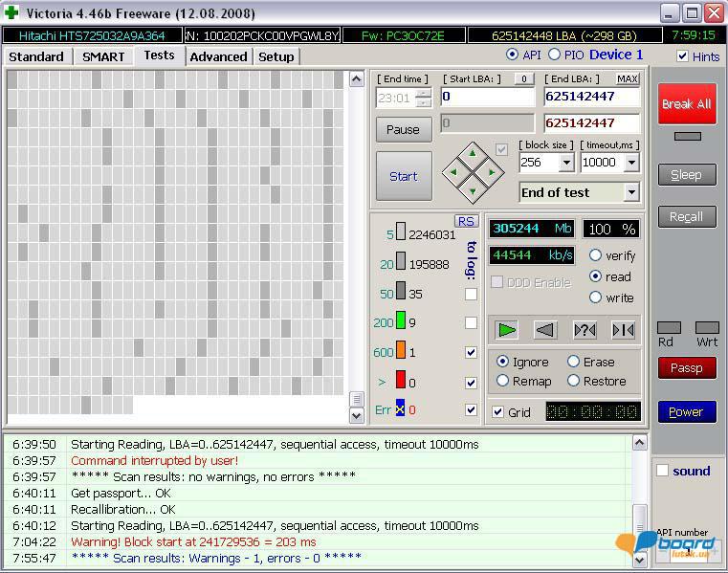Expand the timeout ms dropdown
728x573 pixels.
630,163
